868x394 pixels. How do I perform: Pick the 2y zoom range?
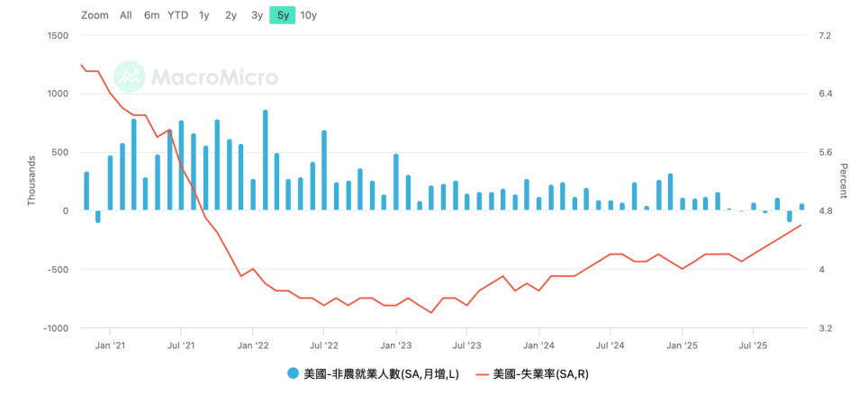point(231,15)
